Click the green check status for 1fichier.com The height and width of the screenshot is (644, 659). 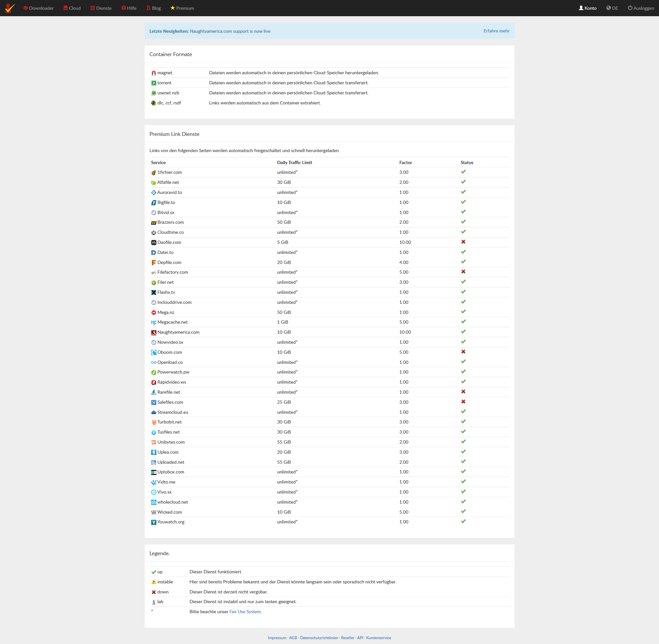(x=463, y=172)
